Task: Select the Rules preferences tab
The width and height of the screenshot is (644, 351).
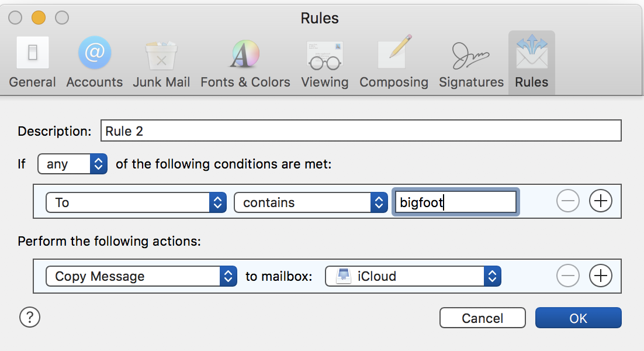Action: click(532, 63)
